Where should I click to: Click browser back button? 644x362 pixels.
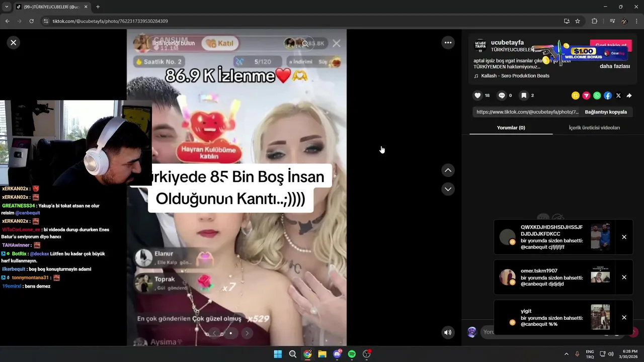click(7, 21)
